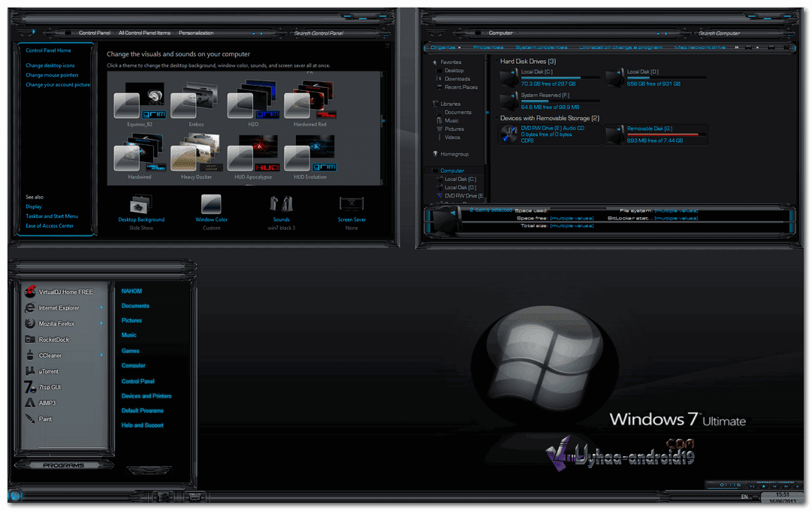Open Recent Places in navigation pane
The height and width of the screenshot is (511, 812).
click(461, 87)
